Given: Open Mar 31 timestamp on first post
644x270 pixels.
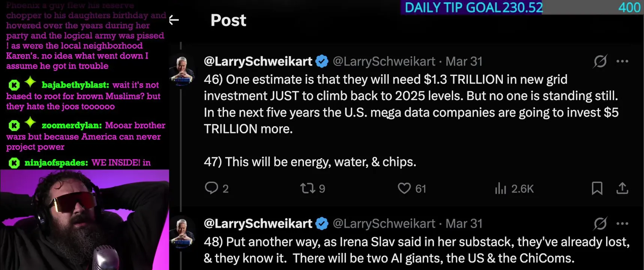Looking at the screenshot, I should 464,61.
